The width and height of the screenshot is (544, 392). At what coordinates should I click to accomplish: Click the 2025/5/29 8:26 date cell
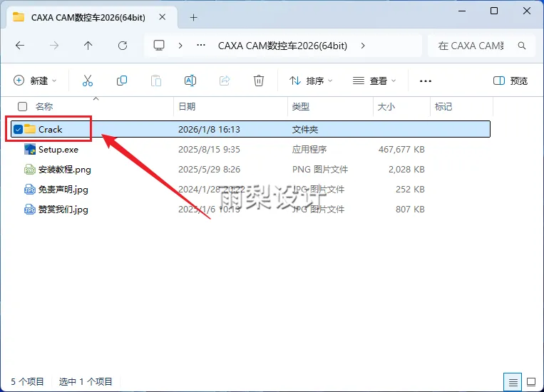pos(209,170)
